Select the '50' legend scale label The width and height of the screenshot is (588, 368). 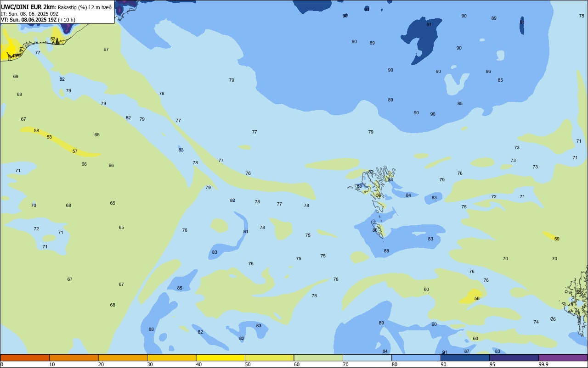248,364
